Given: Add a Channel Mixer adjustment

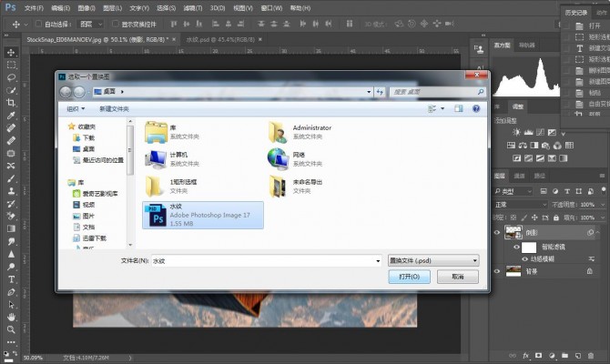Looking at the screenshot, I should 557,146.
